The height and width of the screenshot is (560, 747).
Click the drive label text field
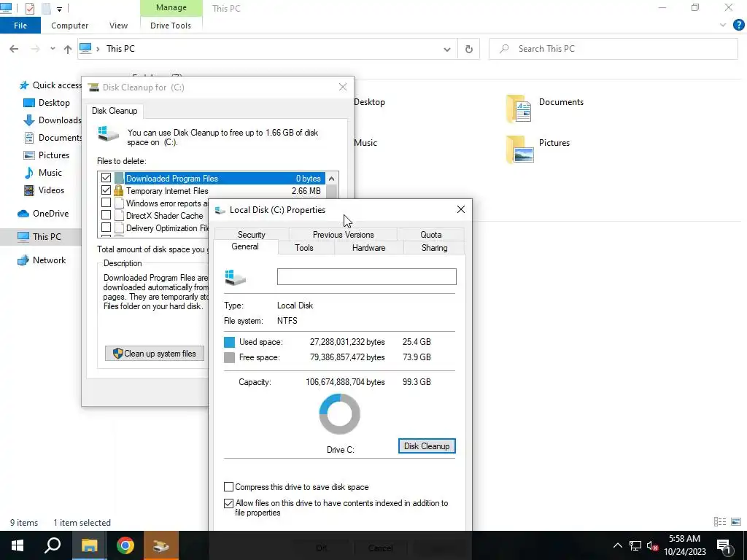(x=366, y=276)
